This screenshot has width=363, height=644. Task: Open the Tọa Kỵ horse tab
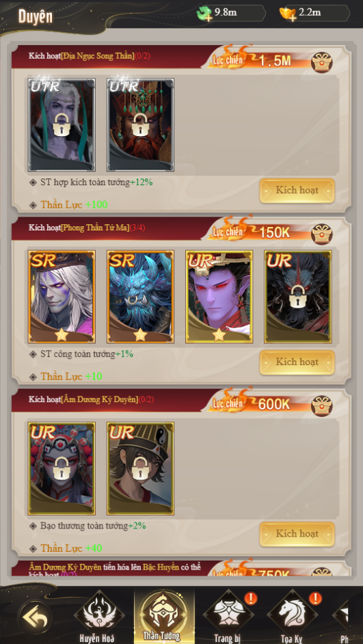coord(292,616)
